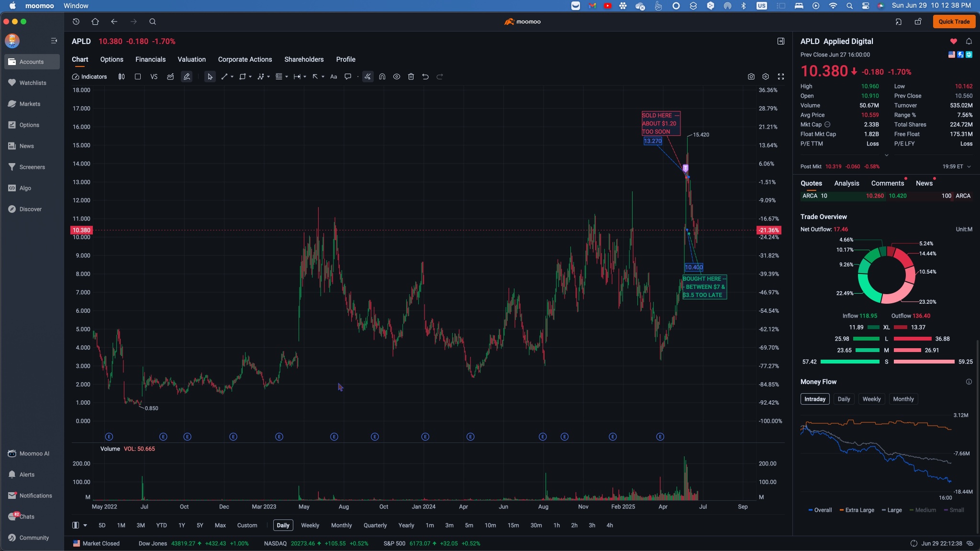Open the Comments tab

888,183
